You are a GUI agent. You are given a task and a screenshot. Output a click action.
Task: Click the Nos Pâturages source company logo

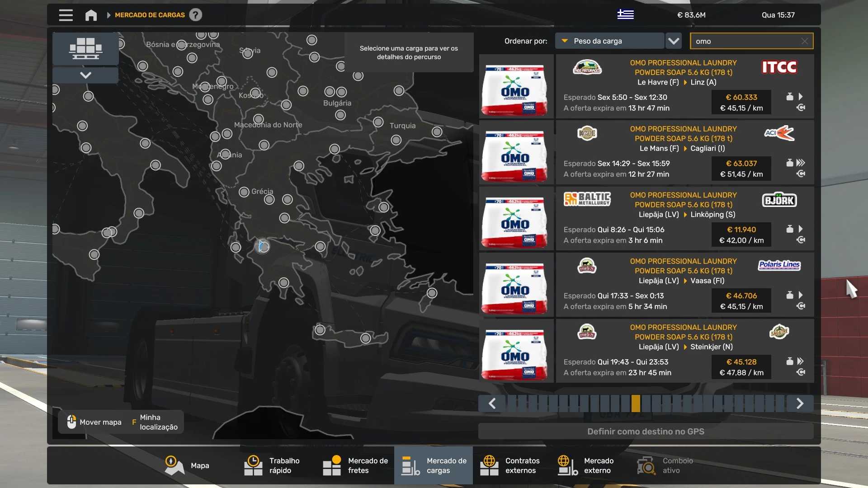(587, 67)
